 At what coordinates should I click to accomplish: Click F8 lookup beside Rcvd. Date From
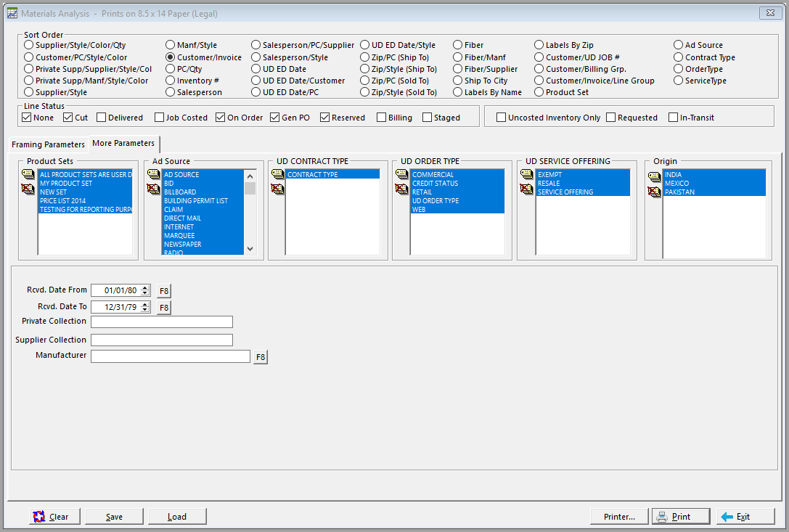[x=164, y=291]
